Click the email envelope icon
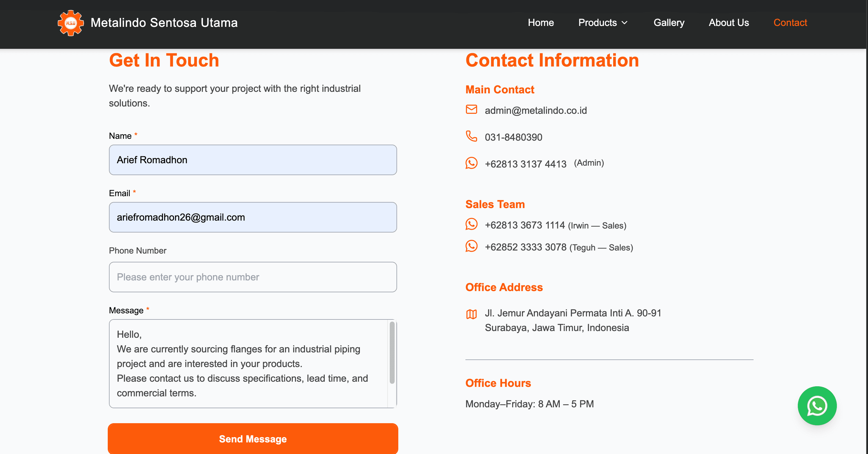The height and width of the screenshot is (454, 868). [471, 110]
